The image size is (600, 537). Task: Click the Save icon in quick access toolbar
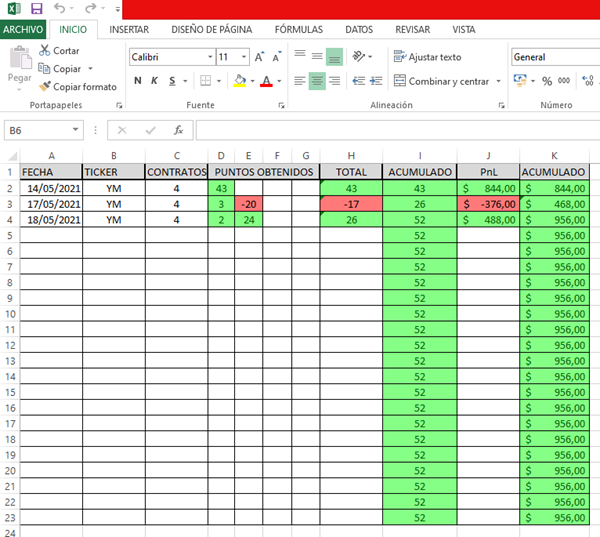(36, 9)
